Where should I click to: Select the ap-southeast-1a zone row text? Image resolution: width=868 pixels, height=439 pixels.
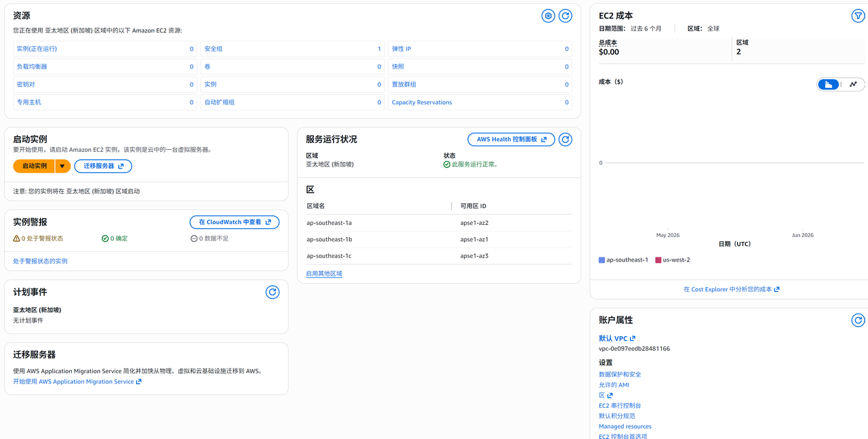(329, 223)
